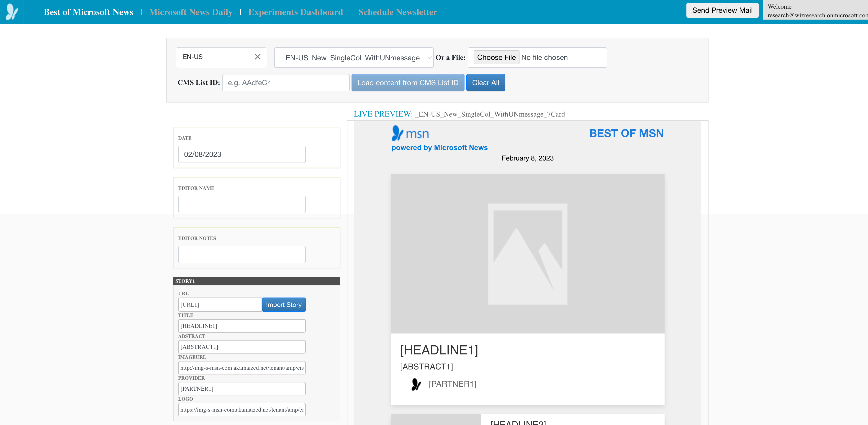Click the Date input field
The height and width of the screenshot is (425, 868).
(x=241, y=154)
